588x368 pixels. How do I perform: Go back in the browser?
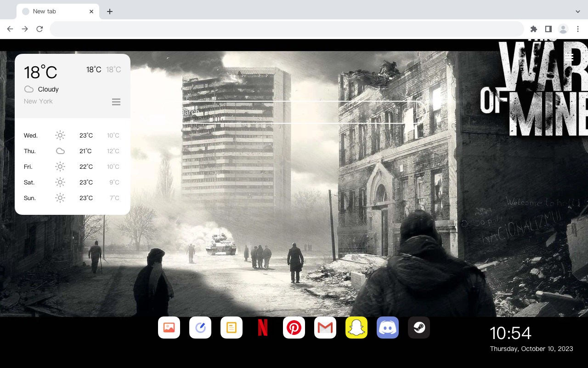pos(10,29)
